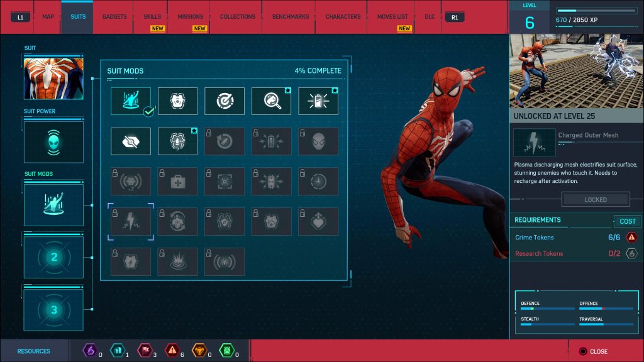Select the magnifying glass suit mod
Image resolution: width=644 pixels, height=362 pixels.
click(x=271, y=101)
